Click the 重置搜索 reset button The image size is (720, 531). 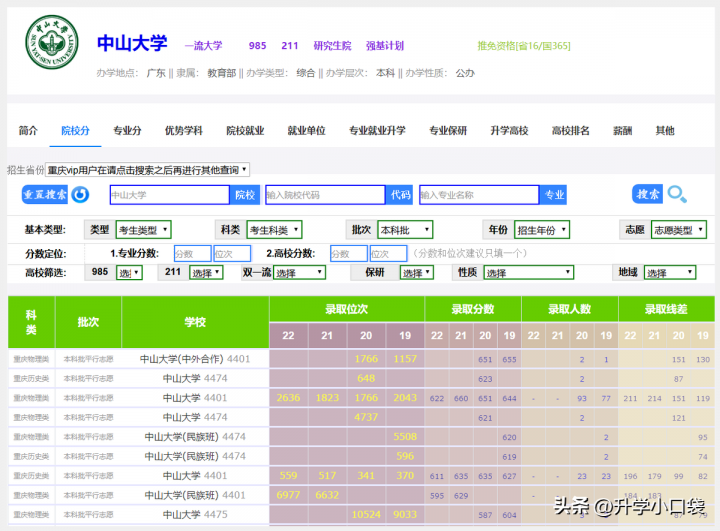pos(45,195)
